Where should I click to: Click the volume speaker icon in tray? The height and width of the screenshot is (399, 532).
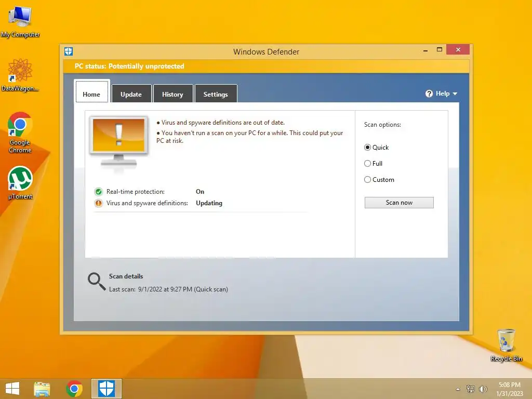coord(483,389)
